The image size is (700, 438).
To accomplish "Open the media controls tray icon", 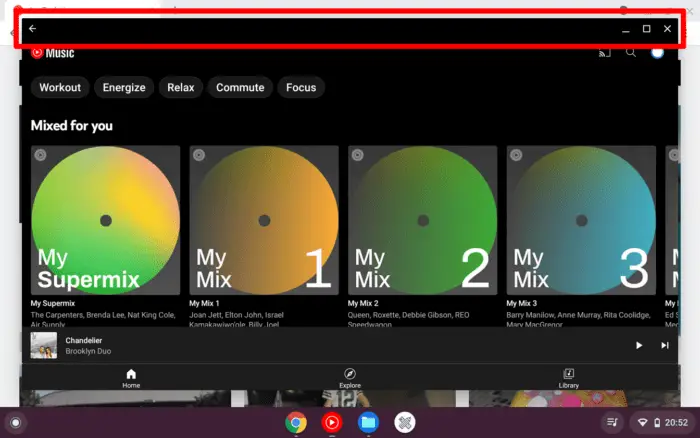I will click(x=612, y=422).
